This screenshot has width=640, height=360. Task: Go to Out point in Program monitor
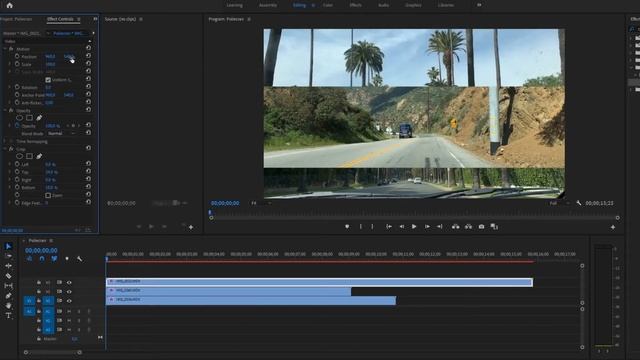pyautogui.click(x=440, y=227)
